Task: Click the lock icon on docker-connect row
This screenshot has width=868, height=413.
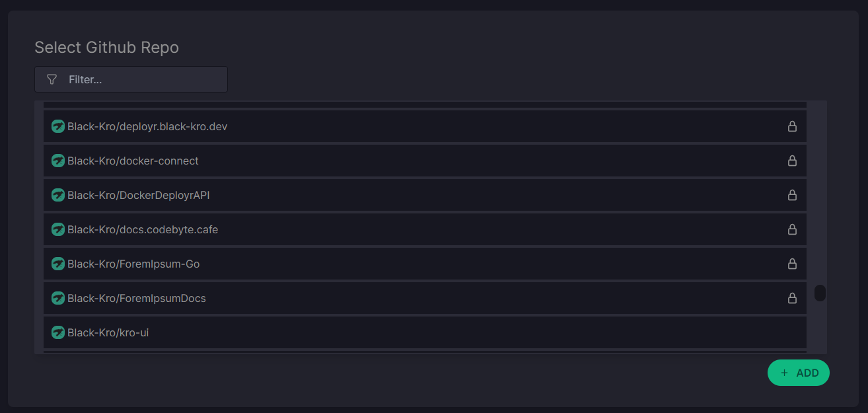Action: pyautogui.click(x=792, y=161)
